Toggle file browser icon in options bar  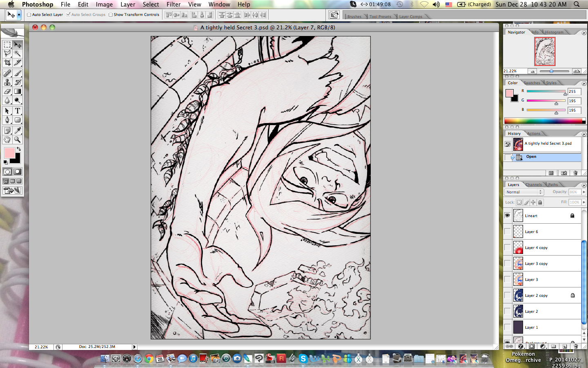click(334, 15)
